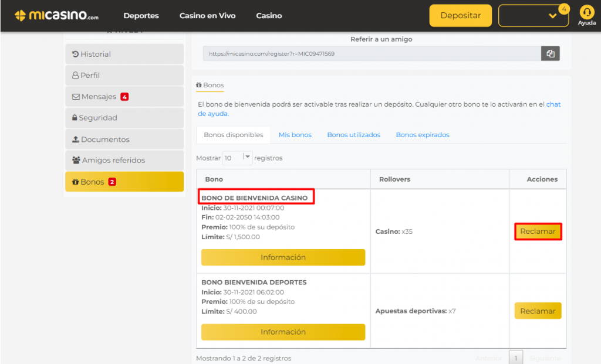
Task: Copy the referral link with clipboard icon
Action: pos(550,54)
